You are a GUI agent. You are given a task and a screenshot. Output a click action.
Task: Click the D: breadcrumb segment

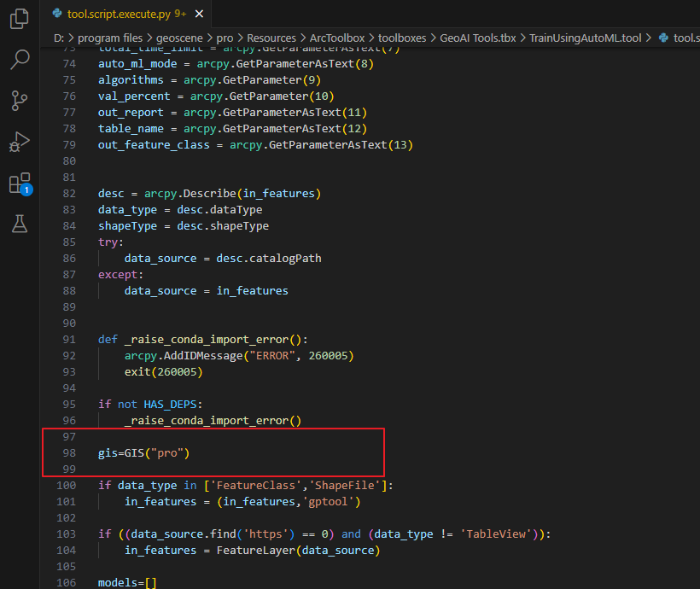tap(59, 38)
